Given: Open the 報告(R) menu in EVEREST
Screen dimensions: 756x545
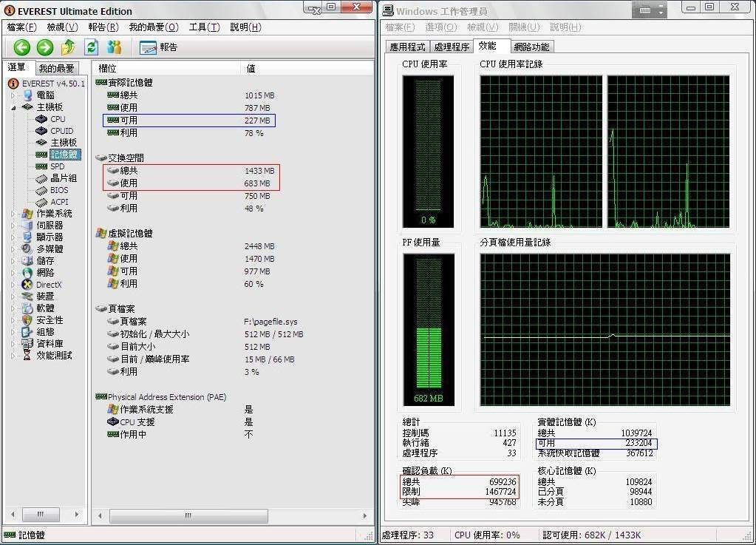Looking at the screenshot, I should [x=103, y=27].
